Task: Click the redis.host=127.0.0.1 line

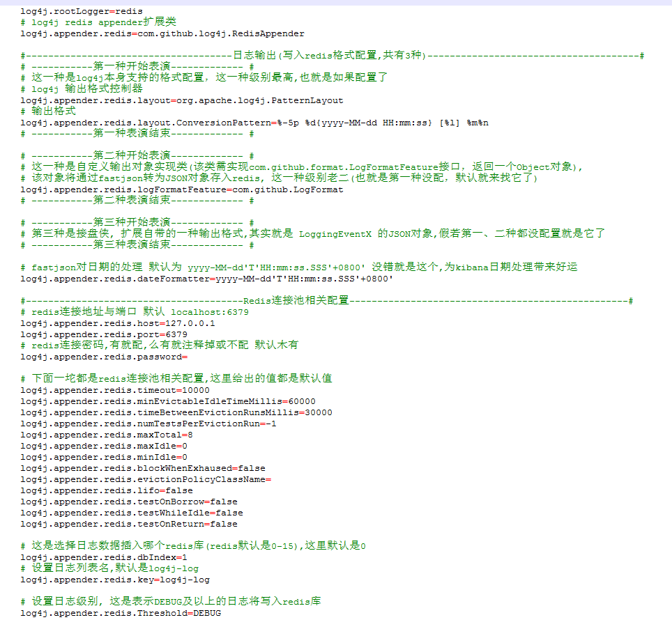Action: point(118,323)
